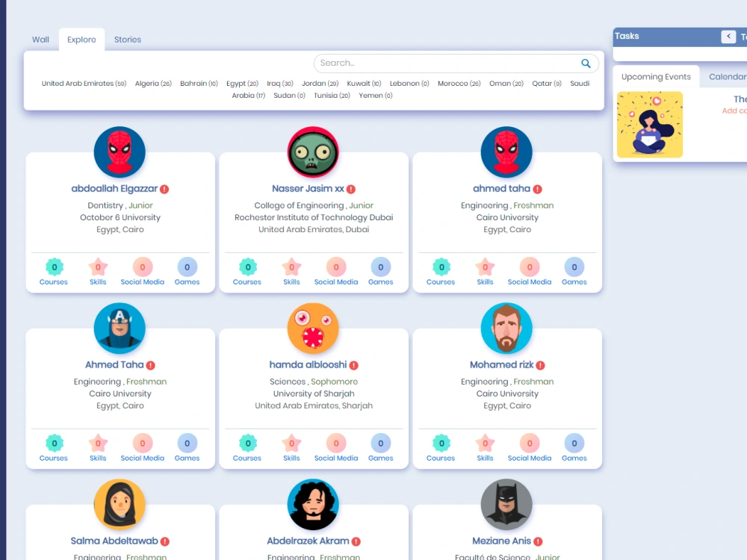Click the Tasks panel header
747x560 pixels.
680,37
